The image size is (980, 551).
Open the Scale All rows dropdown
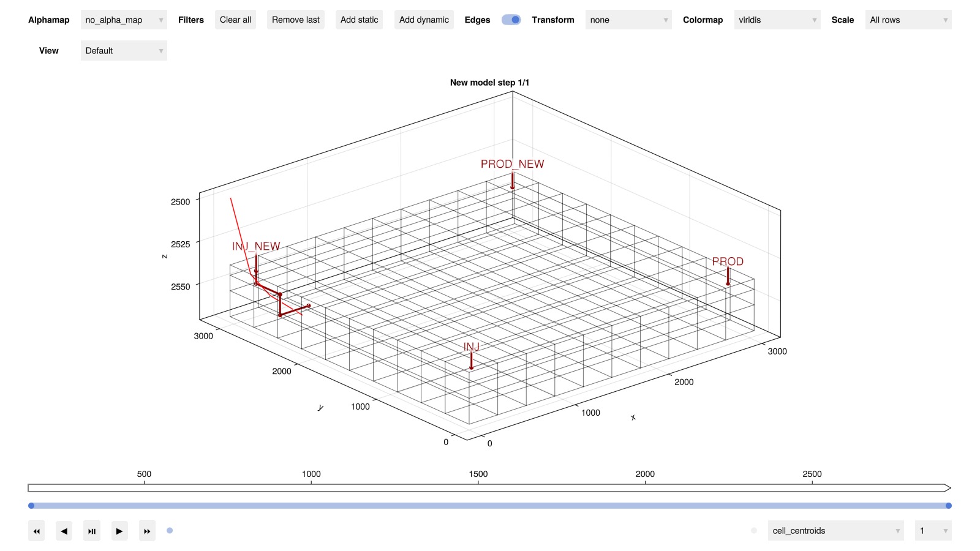click(908, 20)
